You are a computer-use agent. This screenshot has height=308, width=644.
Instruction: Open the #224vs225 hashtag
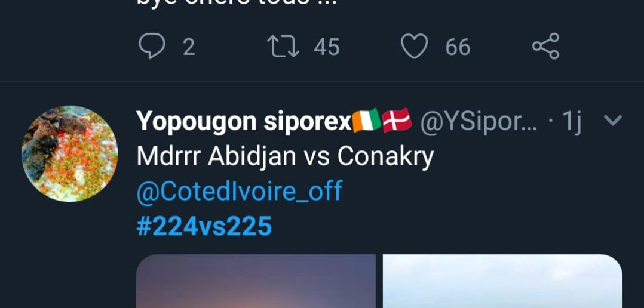pos(204,226)
